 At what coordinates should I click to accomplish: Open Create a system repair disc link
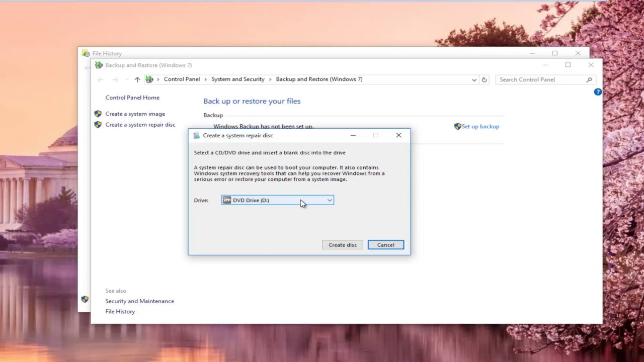tap(140, 125)
